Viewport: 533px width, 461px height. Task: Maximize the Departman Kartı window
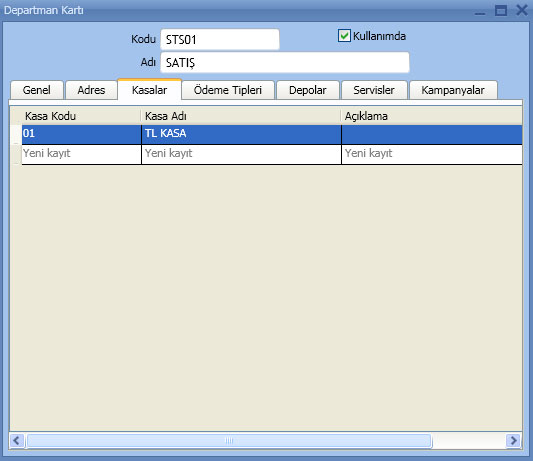click(x=501, y=11)
